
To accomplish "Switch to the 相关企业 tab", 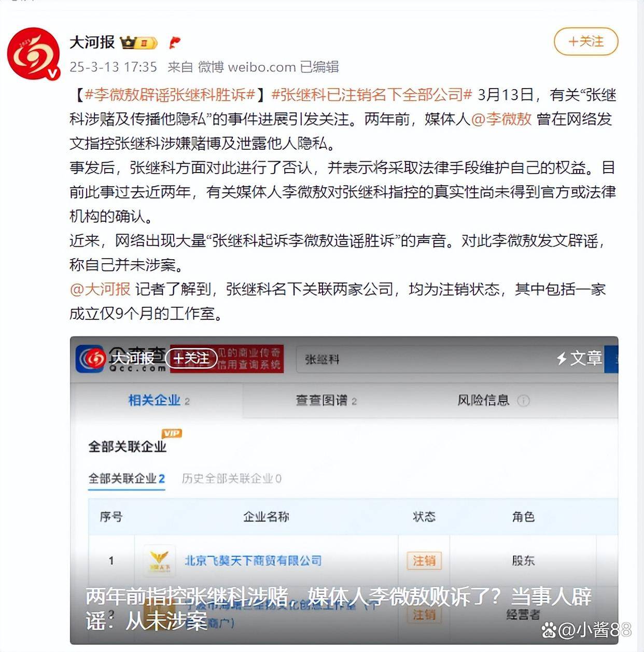I will pyautogui.click(x=159, y=400).
